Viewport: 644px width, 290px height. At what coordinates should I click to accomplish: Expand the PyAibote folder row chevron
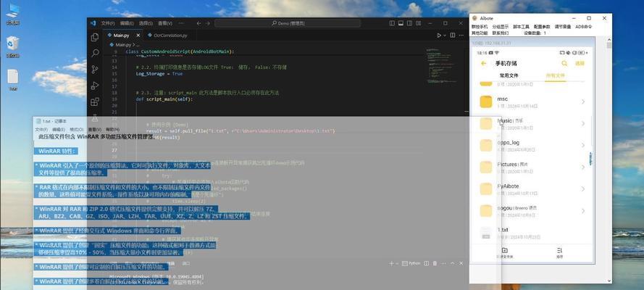pos(583,189)
